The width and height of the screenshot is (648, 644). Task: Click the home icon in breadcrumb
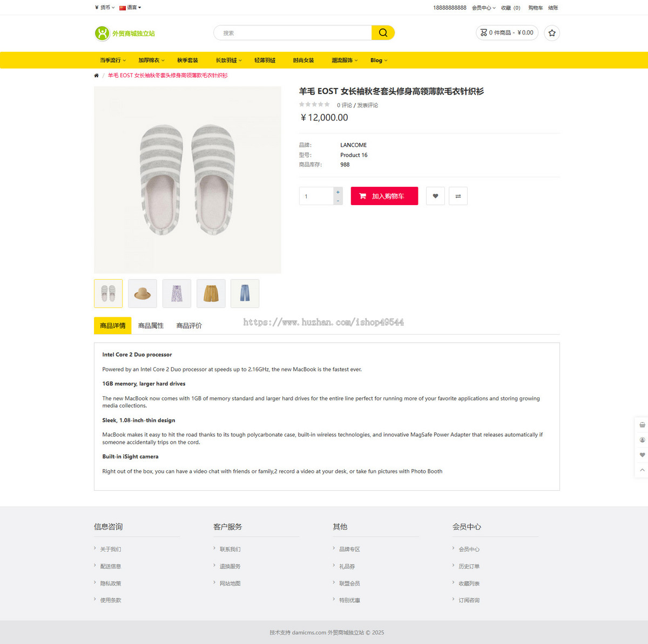coord(96,76)
